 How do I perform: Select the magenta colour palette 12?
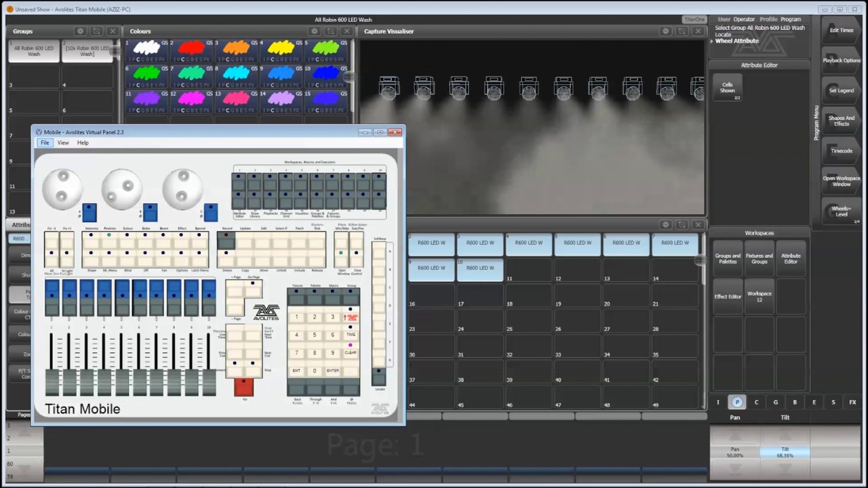[x=192, y=101]
